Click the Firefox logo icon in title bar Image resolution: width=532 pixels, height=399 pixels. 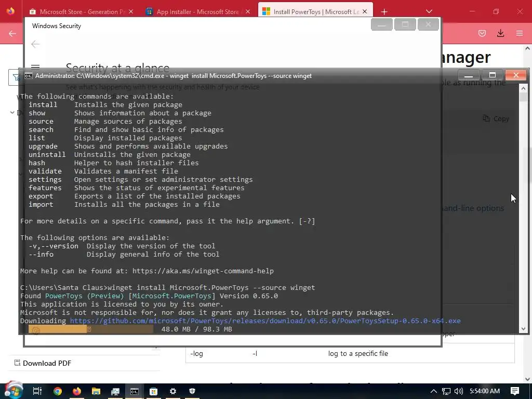pyautogui.click(x=10, y=10)
